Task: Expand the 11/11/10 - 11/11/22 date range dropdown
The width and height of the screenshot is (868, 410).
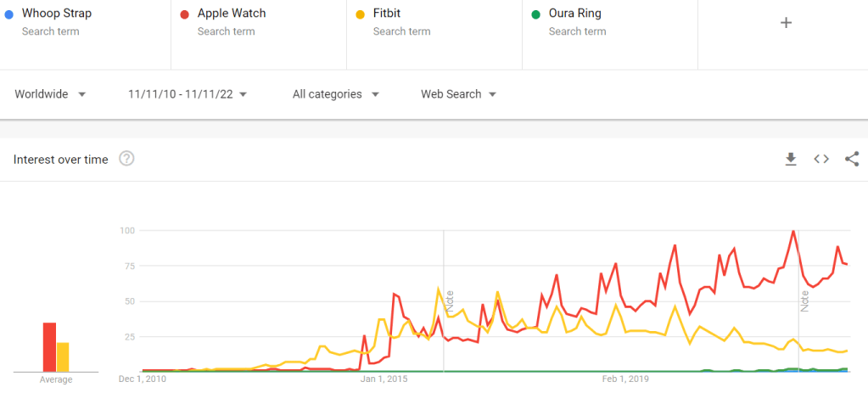Action: click(x=188, y=94)
